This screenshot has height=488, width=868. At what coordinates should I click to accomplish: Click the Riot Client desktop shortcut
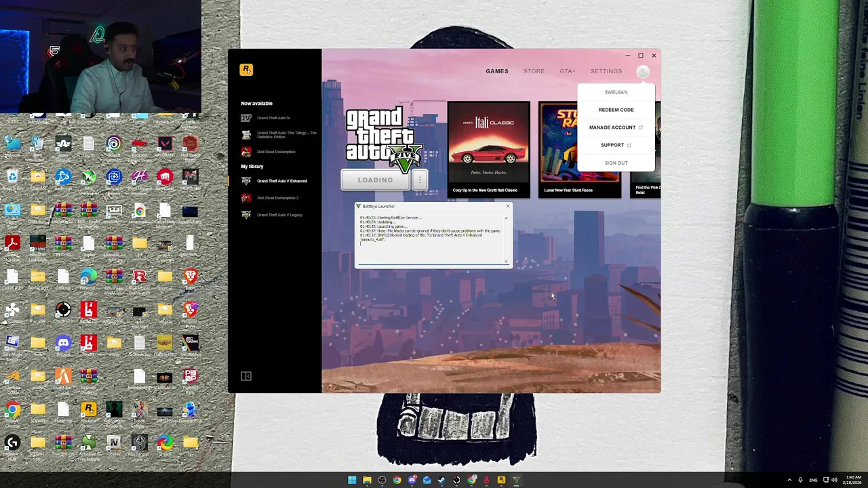click(x=165, y=180)
